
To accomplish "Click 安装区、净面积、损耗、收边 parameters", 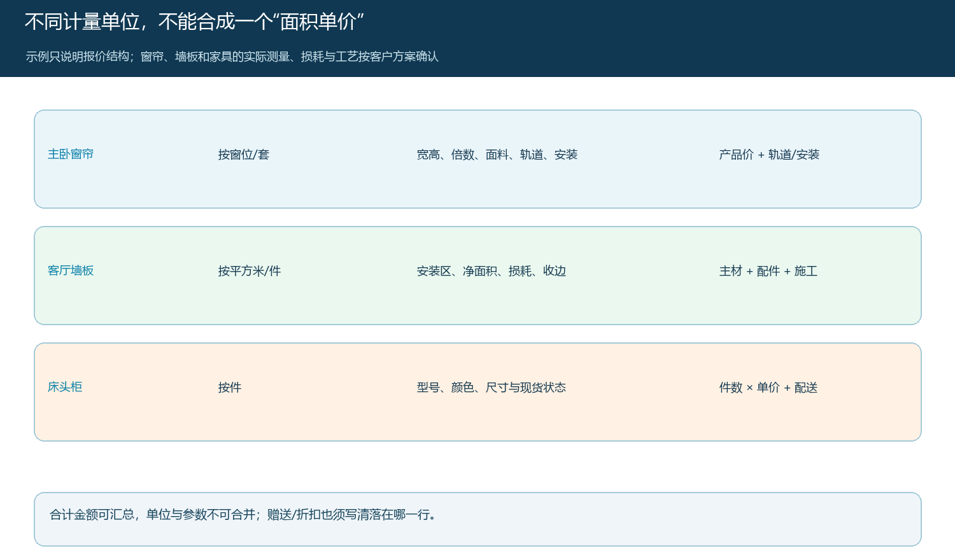I will pos(492,271).
